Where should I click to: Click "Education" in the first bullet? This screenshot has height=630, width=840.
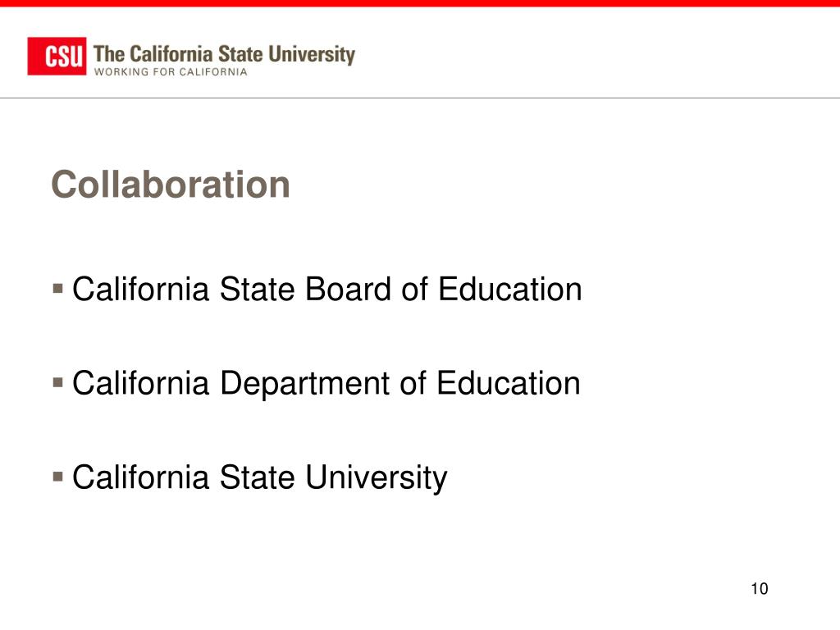pyautogui.click(x=510, y=290)
